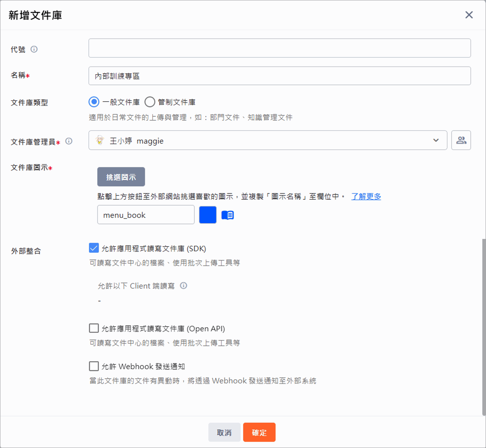Open the 了解更多 link
The width and height of the screenshot is (486, 448).
366,197
